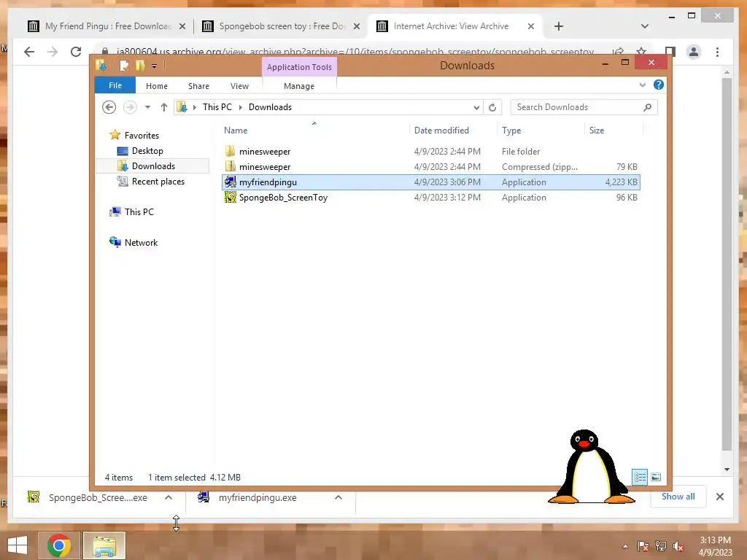Open Chrome profile avatar icon
This screenshot has width=747, height=560.
coord(694,52)
